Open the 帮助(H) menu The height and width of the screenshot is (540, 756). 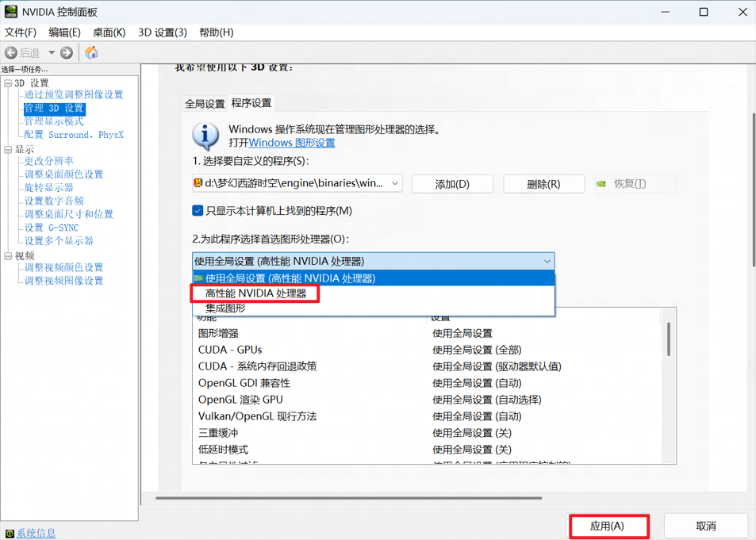217,33
